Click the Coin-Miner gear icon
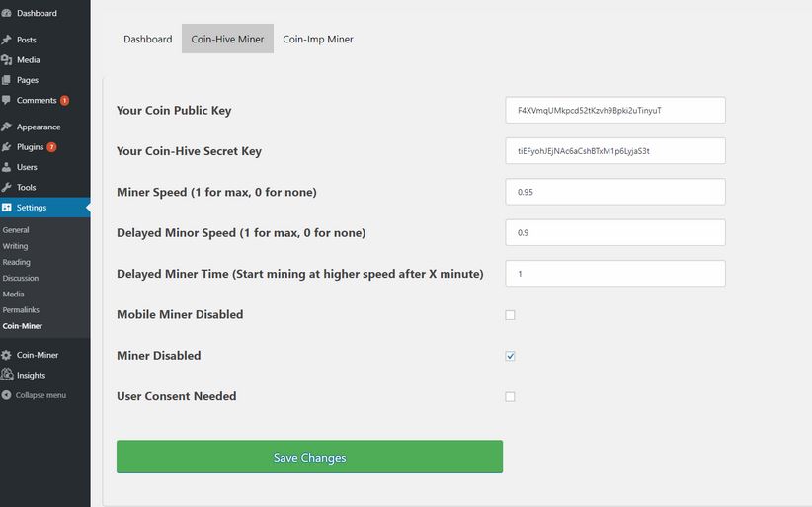The width and height of the screenshot is (812, 507). pyautogui.click(x=6, y=355)
